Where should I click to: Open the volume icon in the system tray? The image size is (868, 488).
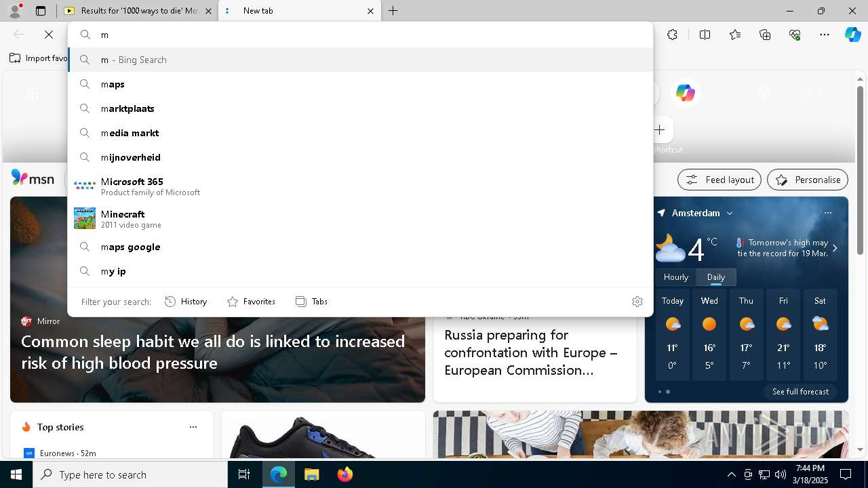click(780, 474)
